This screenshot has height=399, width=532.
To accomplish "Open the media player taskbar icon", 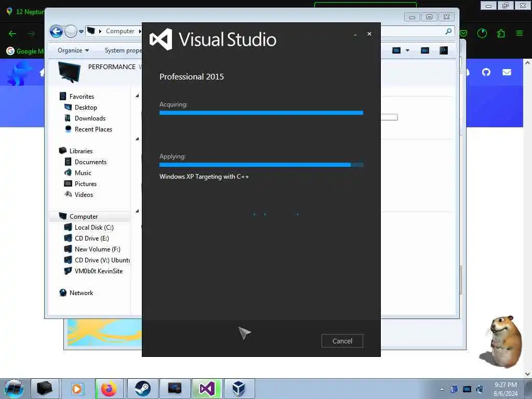I will [77, 389].
